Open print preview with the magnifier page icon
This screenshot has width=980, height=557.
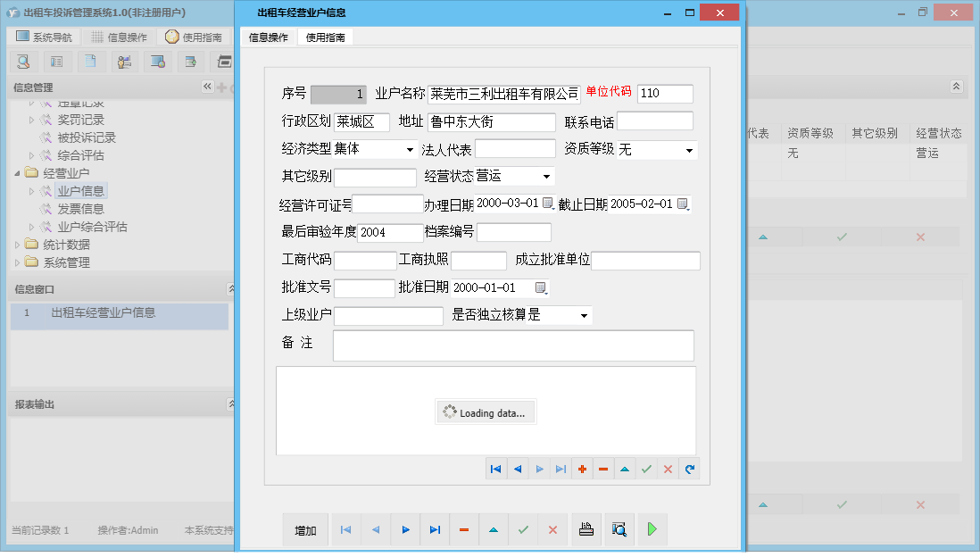pos(620,529)
